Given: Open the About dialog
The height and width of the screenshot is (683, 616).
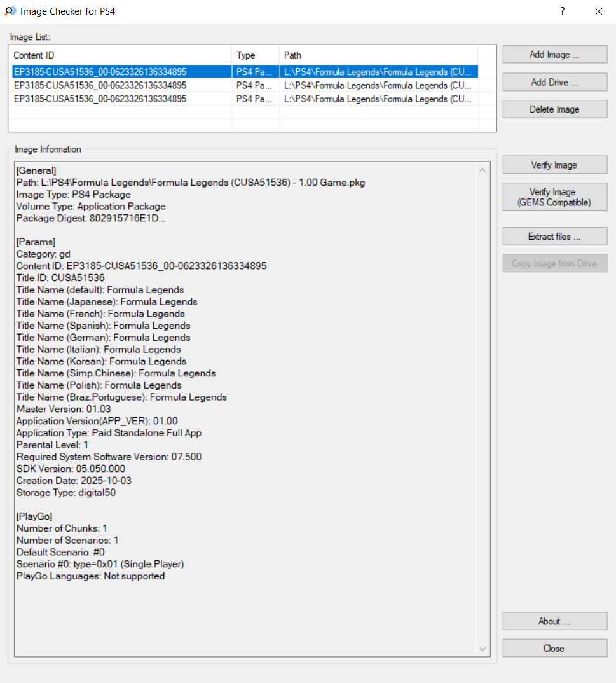Looking at the screenshot, I should click(554, 621).
